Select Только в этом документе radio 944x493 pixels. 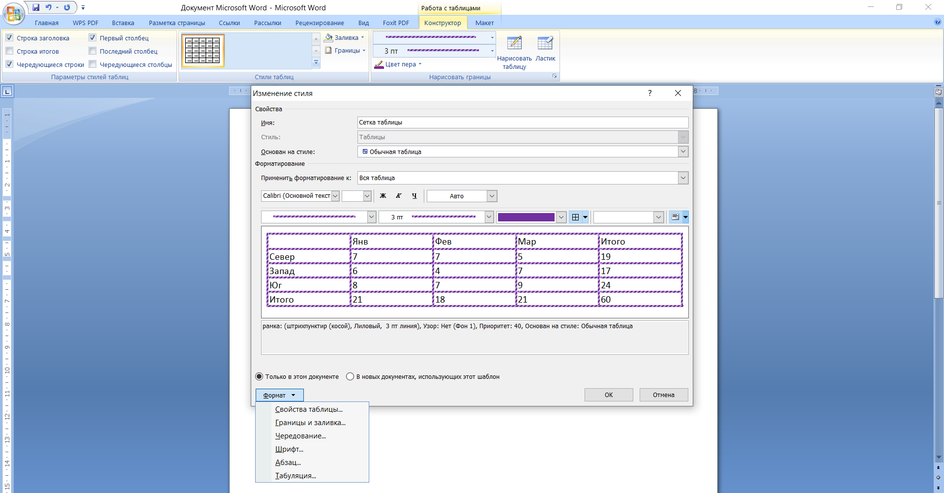point(259,377)
